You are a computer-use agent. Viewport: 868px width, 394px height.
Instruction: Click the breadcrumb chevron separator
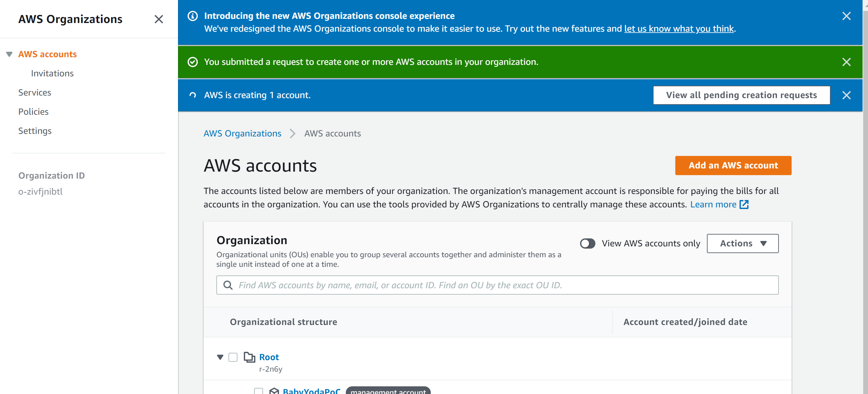click(292, 134)
